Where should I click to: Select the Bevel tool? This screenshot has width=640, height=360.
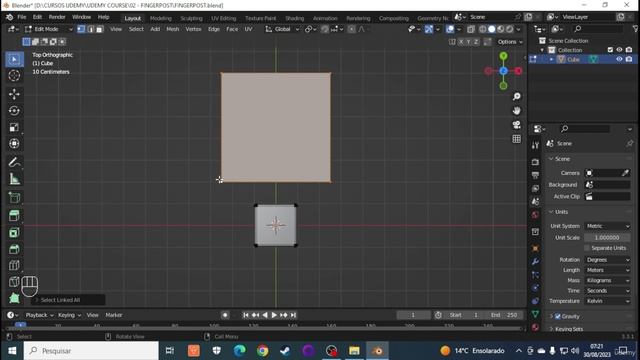(14, 249)
